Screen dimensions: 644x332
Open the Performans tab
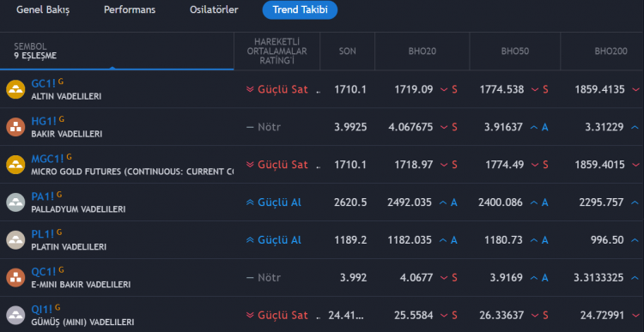click(x=130, y=9)
